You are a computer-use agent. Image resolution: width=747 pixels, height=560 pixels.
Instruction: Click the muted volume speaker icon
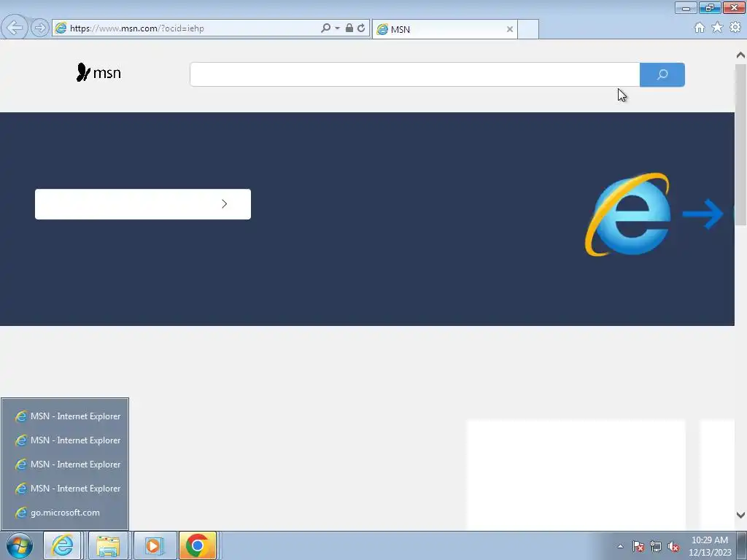[673, 546]
